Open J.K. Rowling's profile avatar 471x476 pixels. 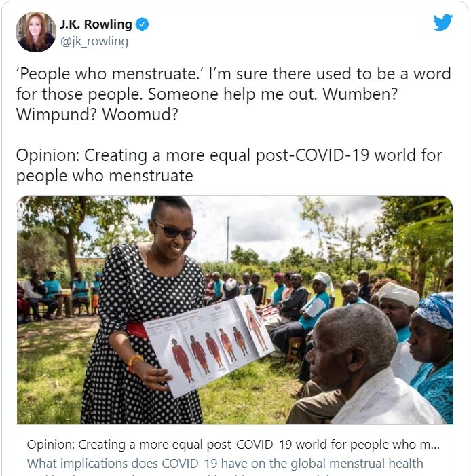[36, 32]
